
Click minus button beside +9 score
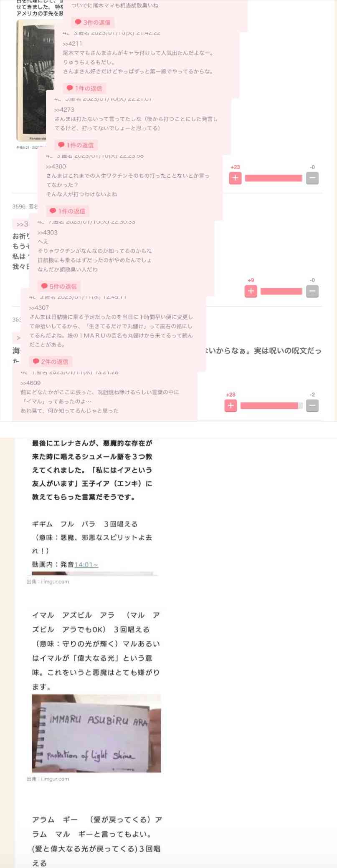[312, 291]
